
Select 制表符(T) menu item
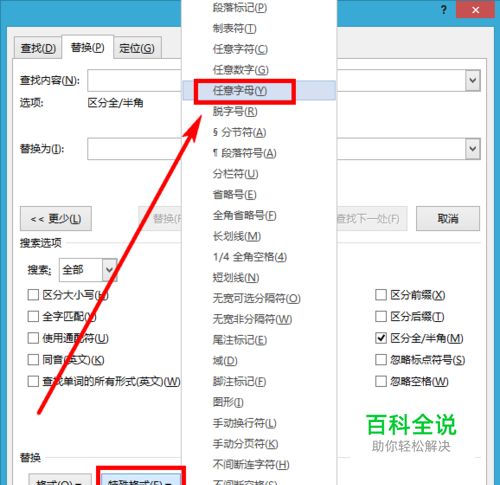259,28
